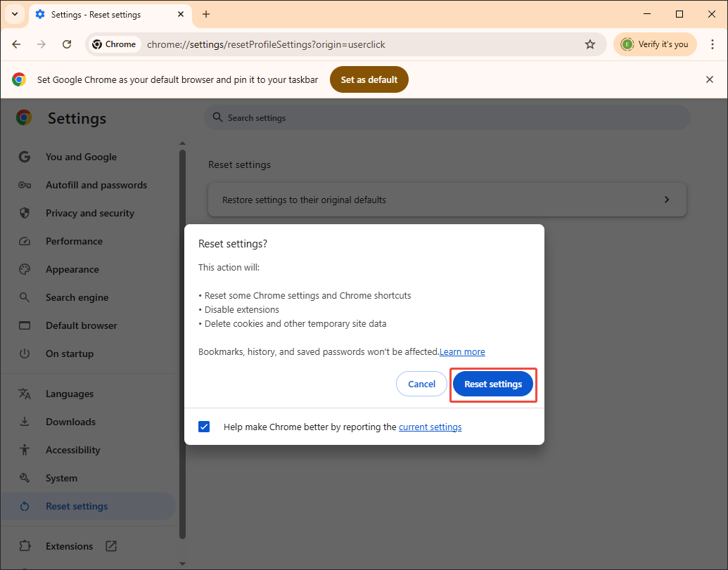Click Cancel to dismiss the dialog
Viewport: 728px width, 570px height.
pos(421,384)
